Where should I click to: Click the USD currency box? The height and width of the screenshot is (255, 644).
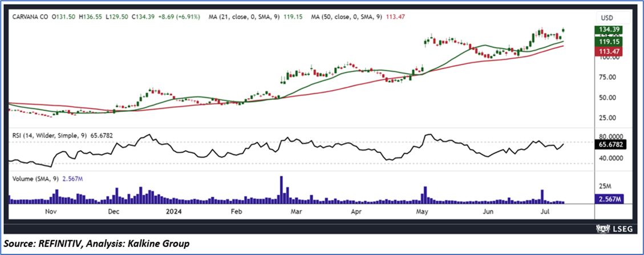click(x=613, y=18)
